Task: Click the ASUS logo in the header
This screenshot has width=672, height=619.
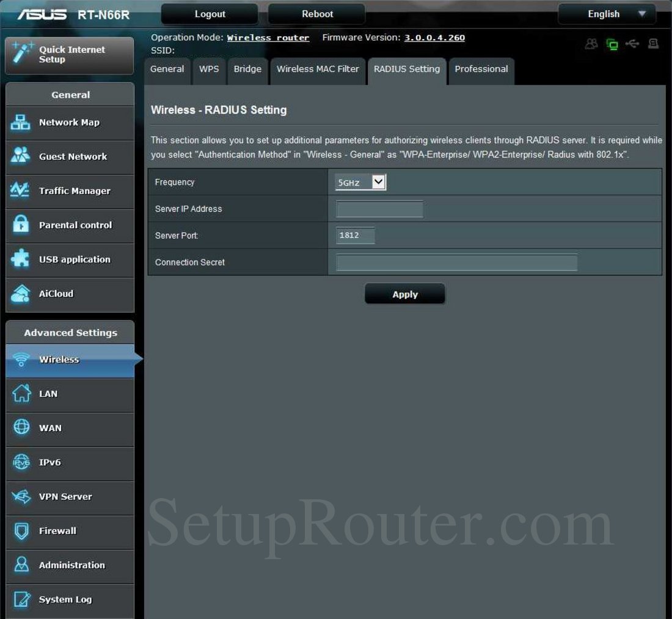Action: 42,15
